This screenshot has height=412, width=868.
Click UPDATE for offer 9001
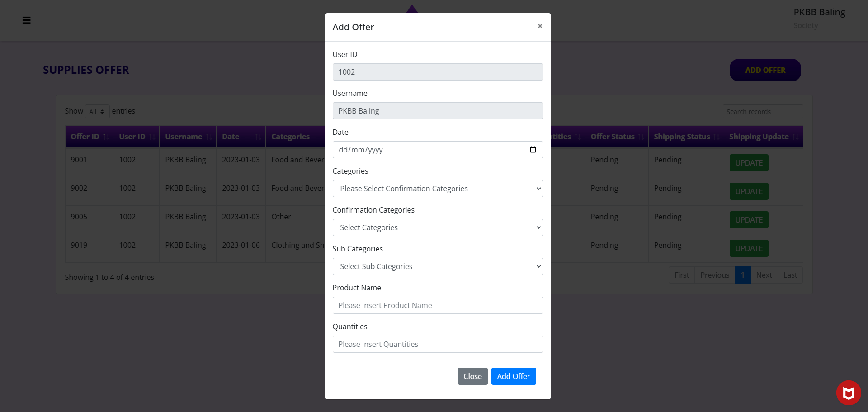(x=748, y=163)
